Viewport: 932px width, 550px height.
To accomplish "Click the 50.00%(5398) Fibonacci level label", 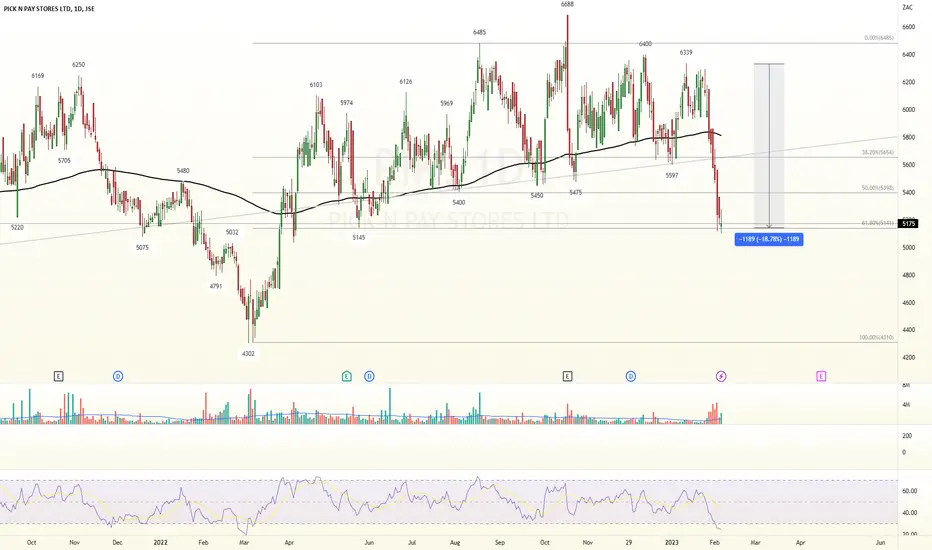I will pos(878,188).
